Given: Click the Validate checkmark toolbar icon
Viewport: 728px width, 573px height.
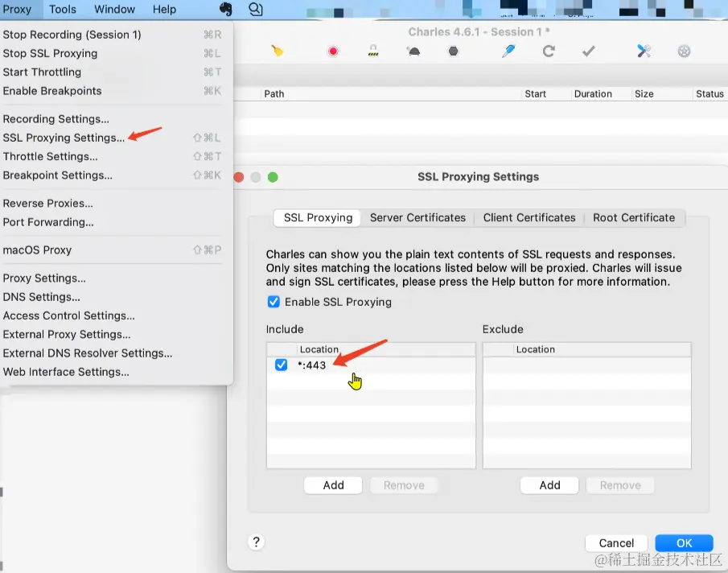Looking at the screenshot, I should tap(588, 51).
